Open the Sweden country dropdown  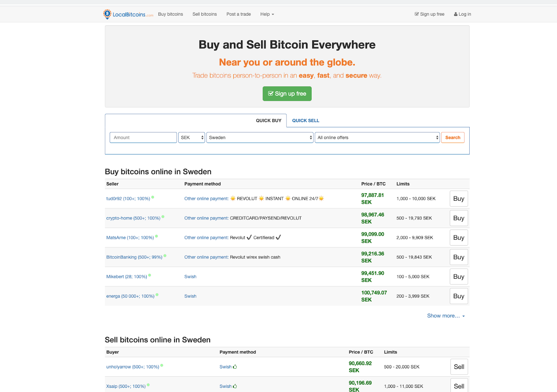[x=260, y=137]
